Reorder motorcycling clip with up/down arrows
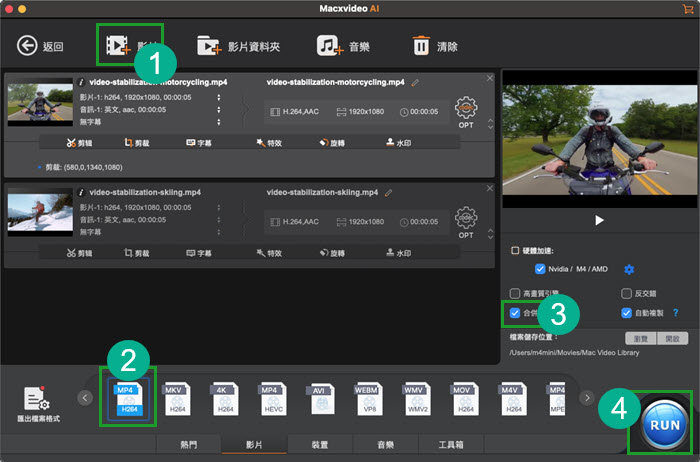Image resolution: width=700 pixels, height=462 pixels. click(x=491, y=124)
